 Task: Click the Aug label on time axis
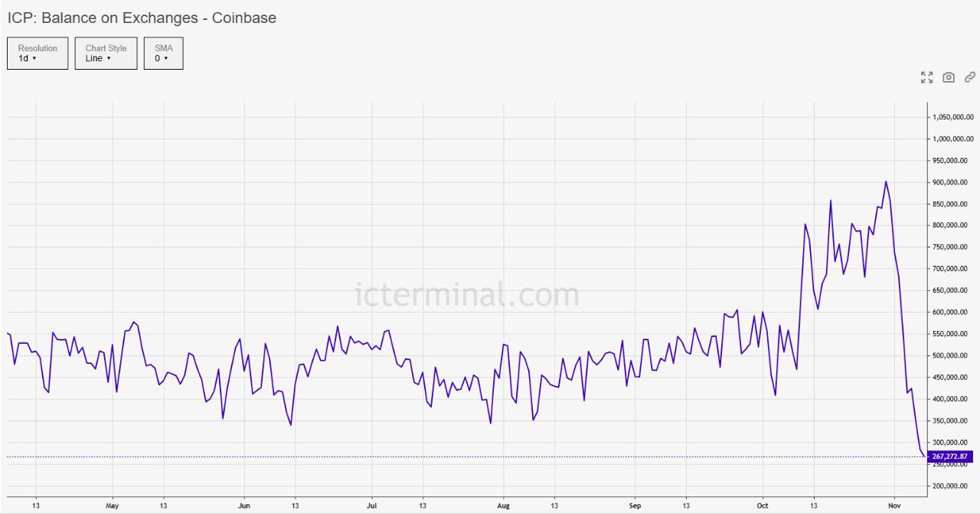(x=504, y=506)
